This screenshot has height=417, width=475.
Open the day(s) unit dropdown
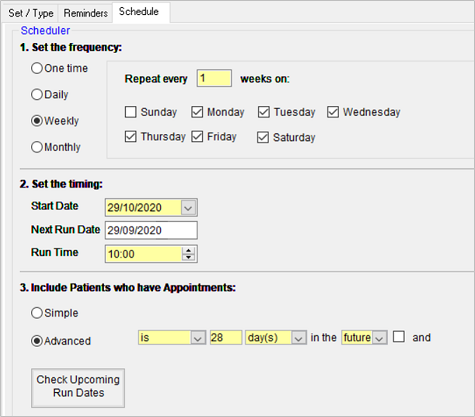coord(298,338)
